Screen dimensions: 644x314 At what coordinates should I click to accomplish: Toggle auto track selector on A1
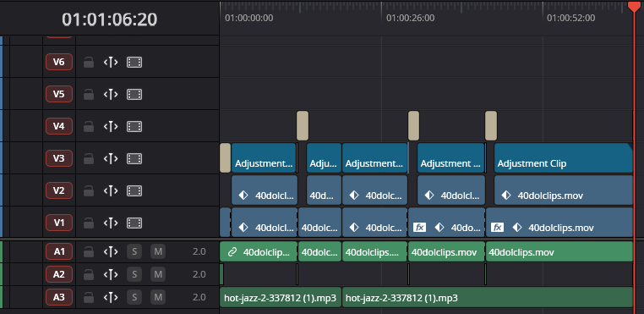(x=111, y=251)
